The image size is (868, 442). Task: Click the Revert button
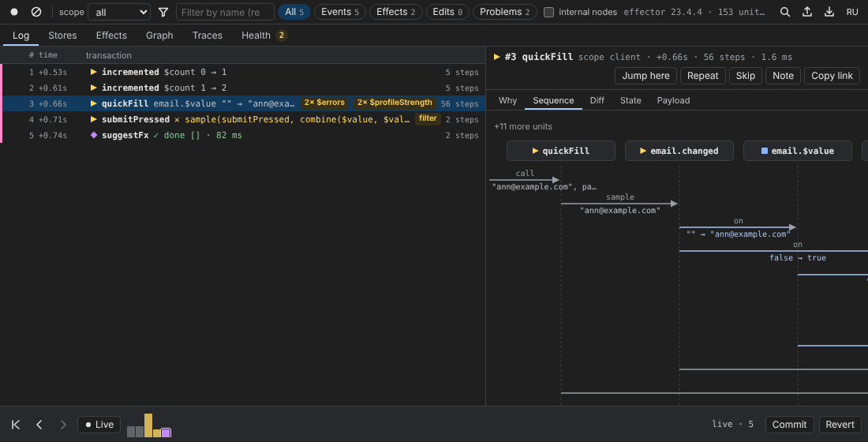840,425
